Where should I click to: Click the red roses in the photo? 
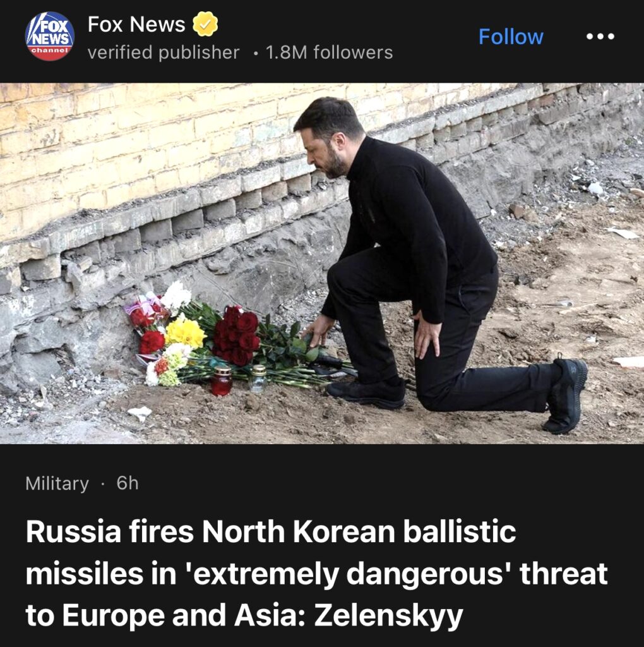click(237, 336)
